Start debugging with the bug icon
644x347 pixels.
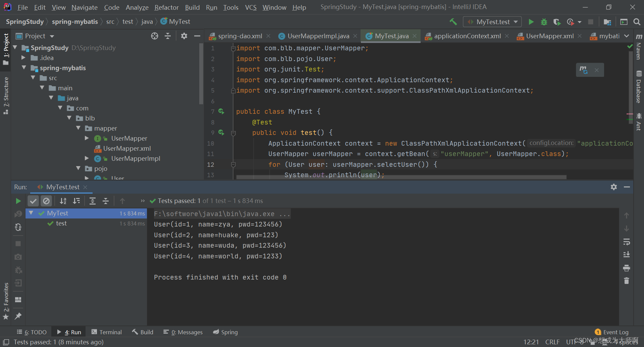[544, 22]
